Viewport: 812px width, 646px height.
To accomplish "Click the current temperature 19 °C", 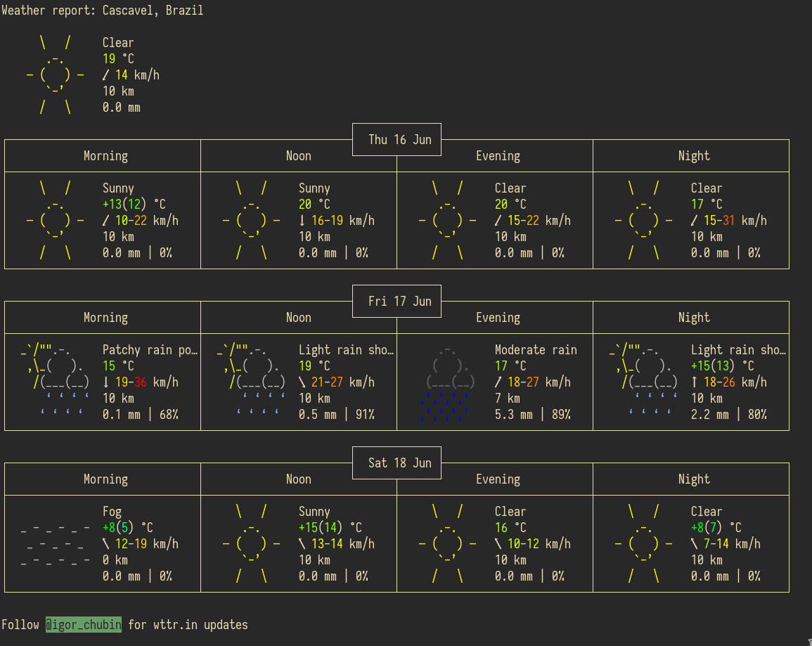I will coord(118,58).
